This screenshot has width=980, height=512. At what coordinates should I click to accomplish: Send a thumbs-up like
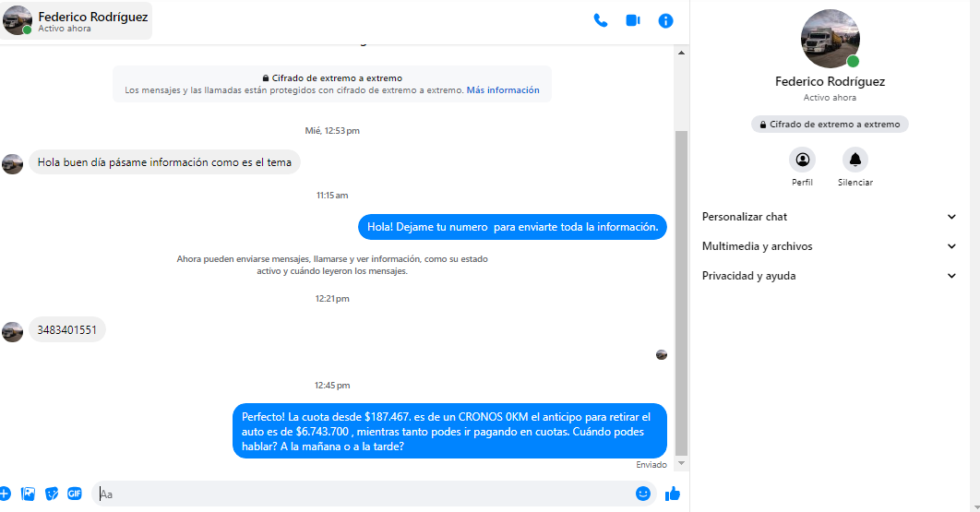673,494
